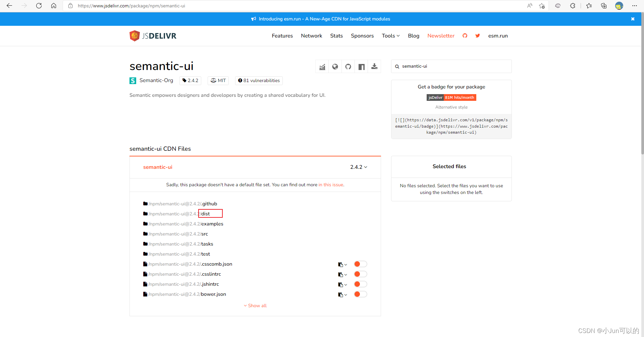Click the browser address bar URL
Viewport: 644px width, 337px height.
click(x=131, y=6)
